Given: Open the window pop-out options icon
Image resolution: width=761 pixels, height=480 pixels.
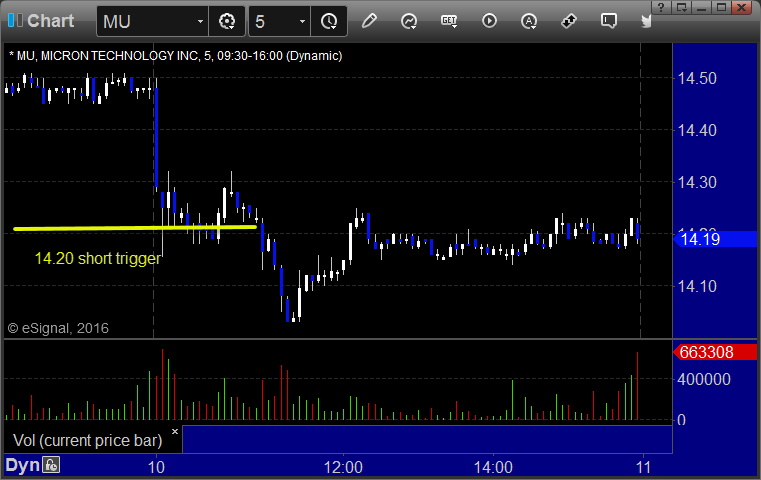Looking at the screenshot, I should click(681, 7).
